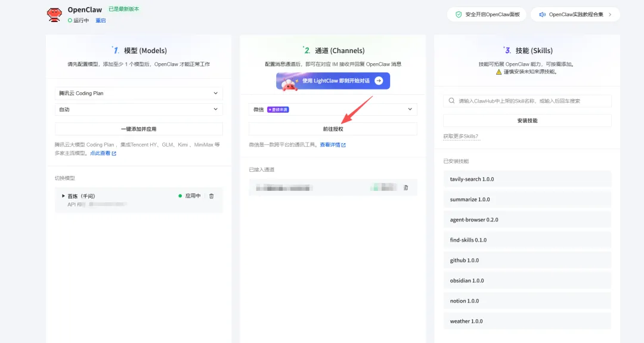644x343 pixels.
Task: Select the notion 1.0.0 skill row
Action: [x=527, y=301]
